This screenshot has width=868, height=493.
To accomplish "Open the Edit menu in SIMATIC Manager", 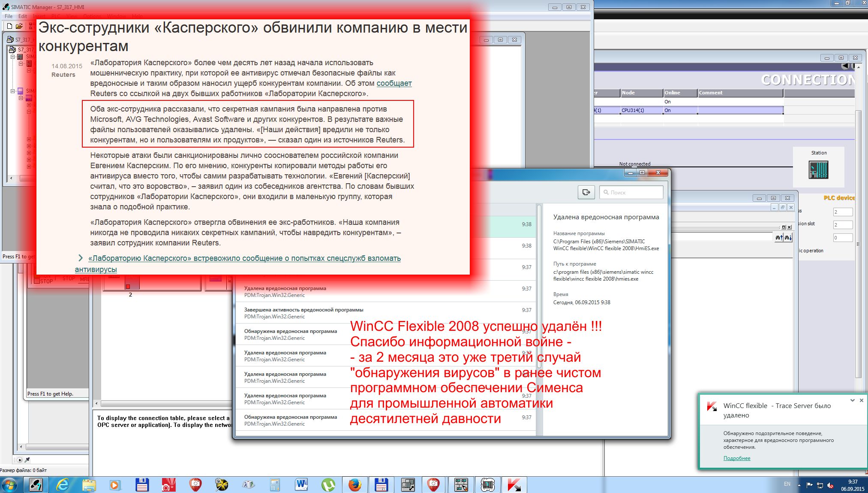I will pos(23,16).
